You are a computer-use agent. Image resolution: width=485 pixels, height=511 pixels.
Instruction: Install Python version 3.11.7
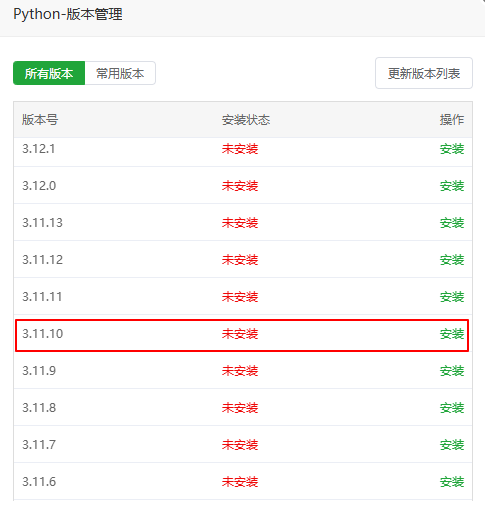tap(452, 445)
